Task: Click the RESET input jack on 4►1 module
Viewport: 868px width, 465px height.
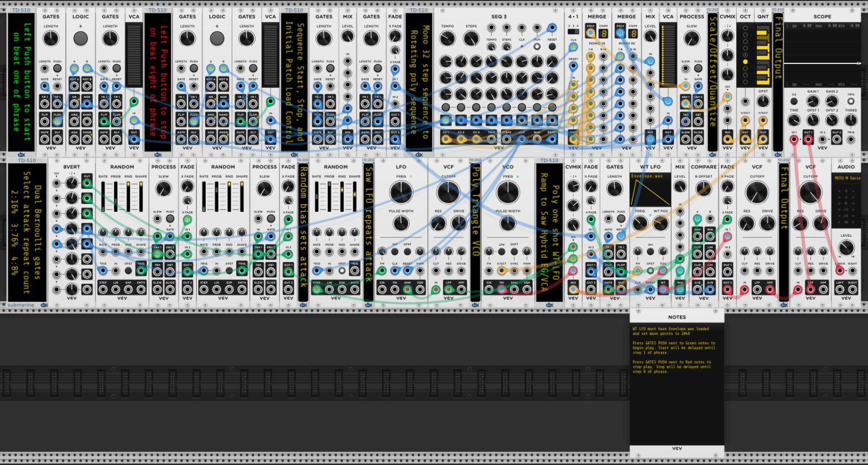Action: [573, 66]
